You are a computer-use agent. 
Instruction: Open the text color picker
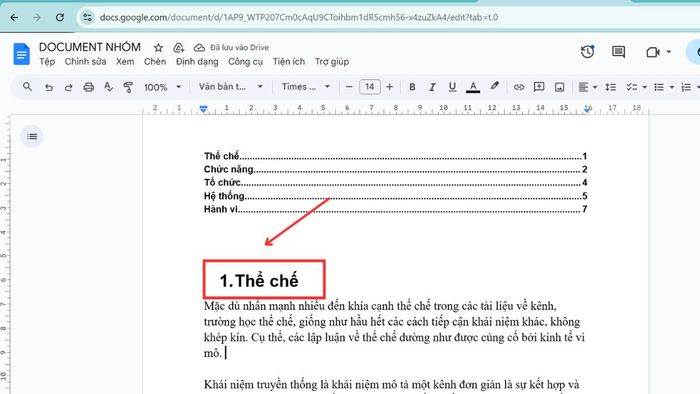(473, 87)
